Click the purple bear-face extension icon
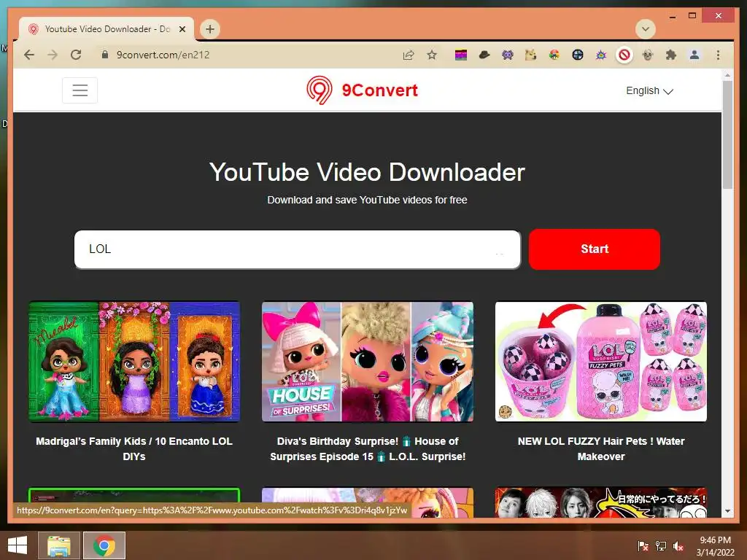747x560 pixels. 508,55
